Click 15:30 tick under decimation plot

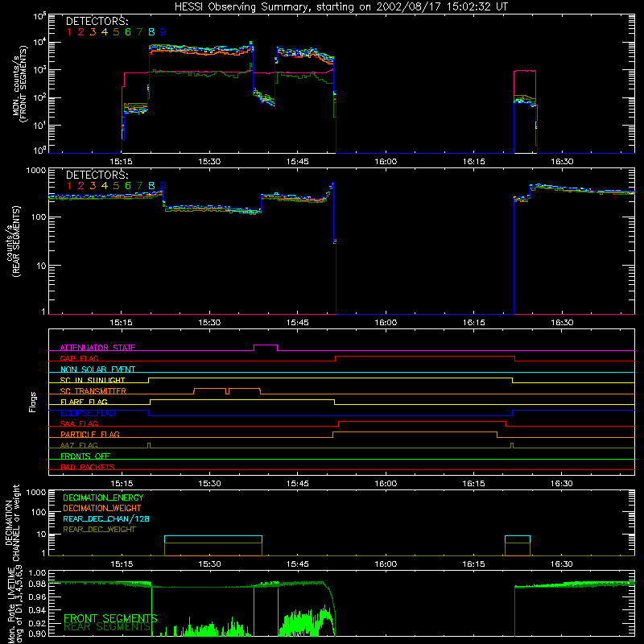(209, 564)
